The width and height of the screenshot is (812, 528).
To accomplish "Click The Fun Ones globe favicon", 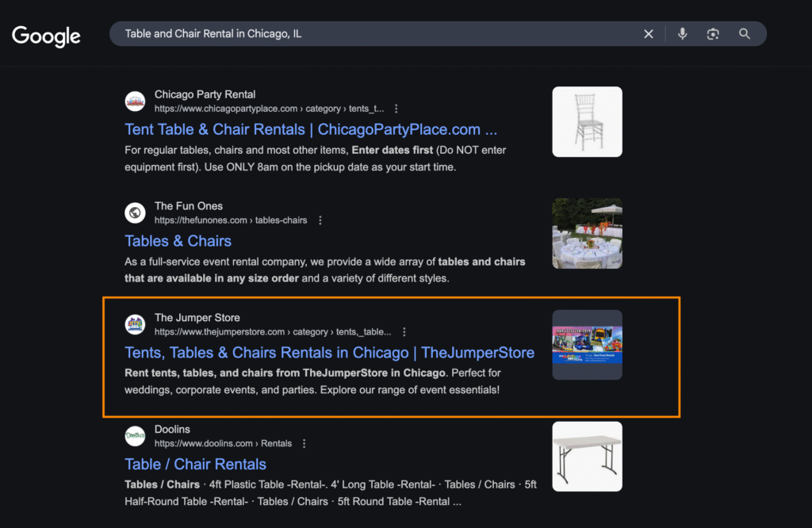I will 135,212.
